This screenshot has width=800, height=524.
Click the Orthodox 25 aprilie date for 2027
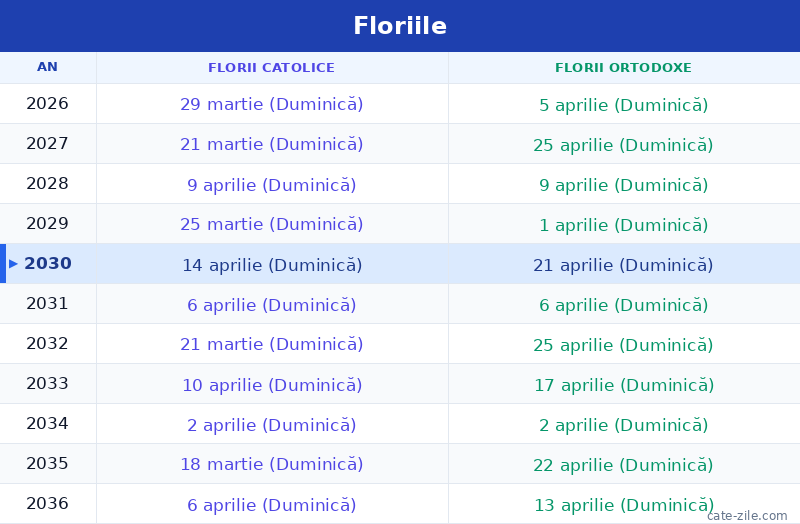pyautogui.click(x=623, y=145)
